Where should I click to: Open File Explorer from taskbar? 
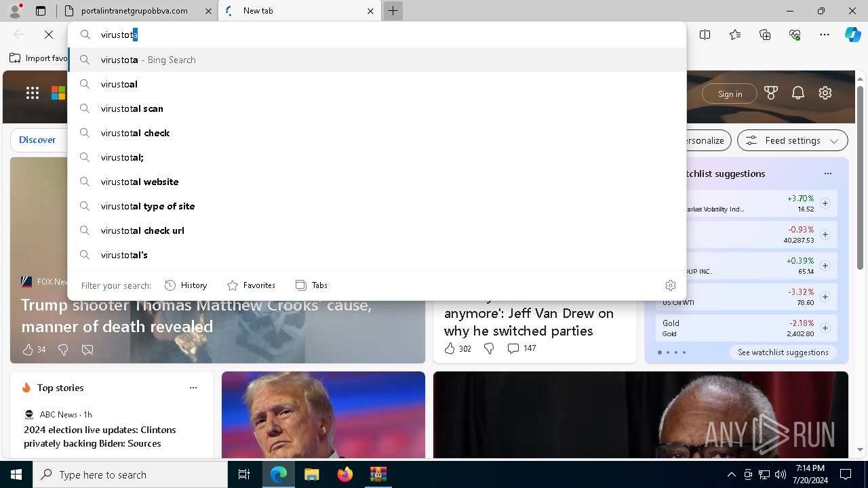(x=311, y=474)
